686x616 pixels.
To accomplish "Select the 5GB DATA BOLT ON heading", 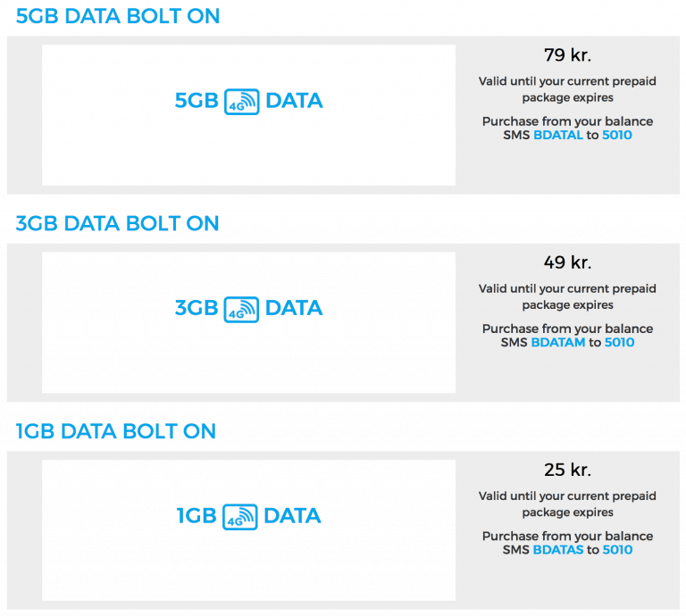I will pyautogui.click(x=118, y=16).
